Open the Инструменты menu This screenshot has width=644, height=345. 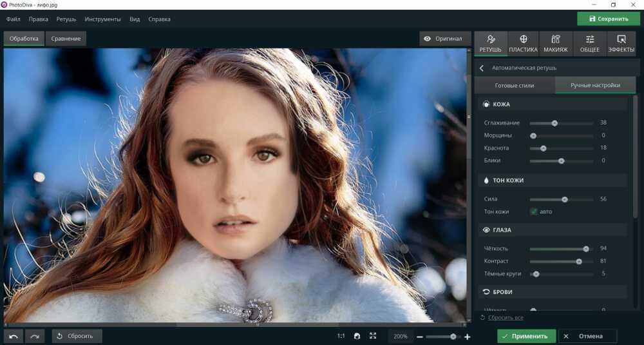point(102,19)
